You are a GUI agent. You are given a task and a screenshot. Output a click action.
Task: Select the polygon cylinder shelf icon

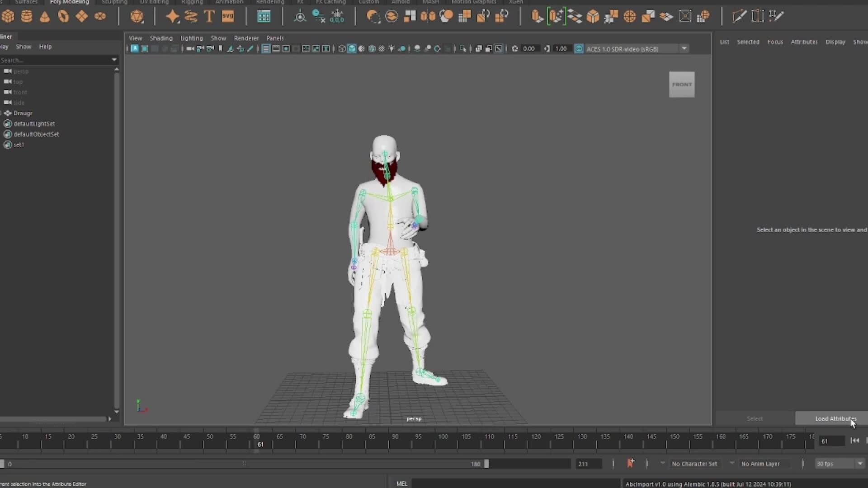click(27, 16)
